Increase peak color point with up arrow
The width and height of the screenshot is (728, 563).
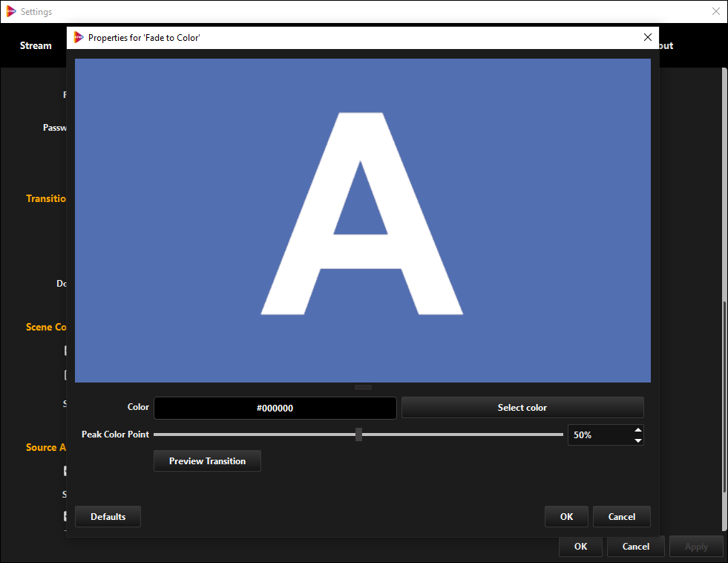coord(637,431)
